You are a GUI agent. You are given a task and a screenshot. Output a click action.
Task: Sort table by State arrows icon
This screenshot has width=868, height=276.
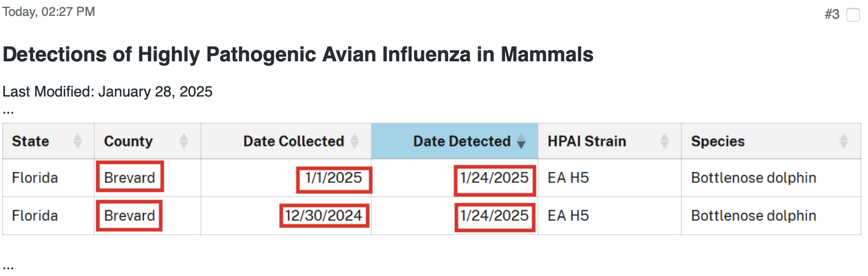(78, 141)
